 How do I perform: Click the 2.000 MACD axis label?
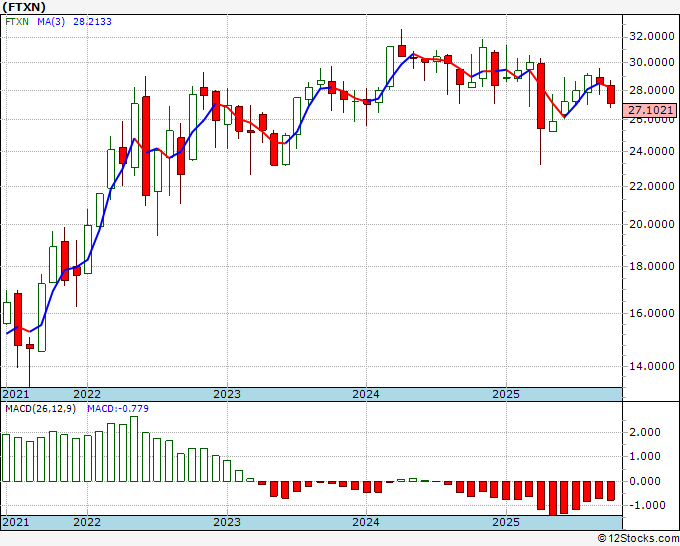(645, 432)
